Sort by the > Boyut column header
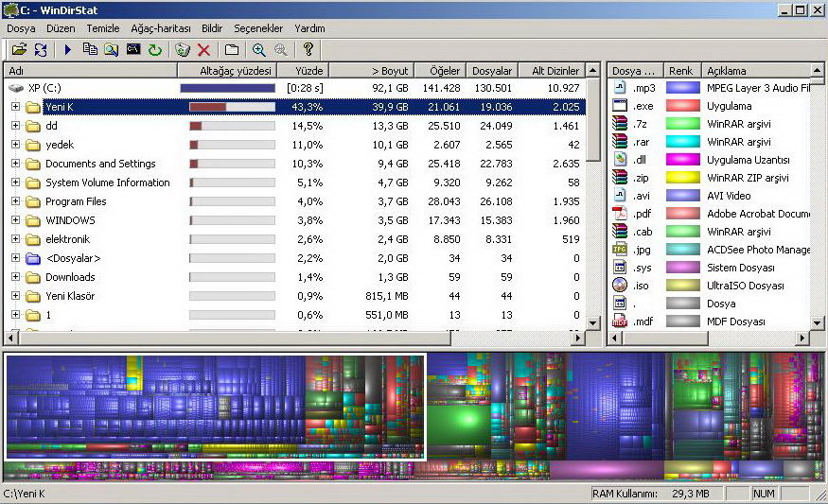This screenshot has height=504, width=828. click(x=372, y=71)
